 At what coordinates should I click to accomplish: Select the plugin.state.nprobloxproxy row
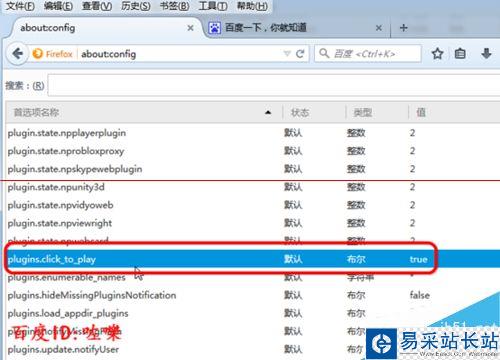coord(252,151)
